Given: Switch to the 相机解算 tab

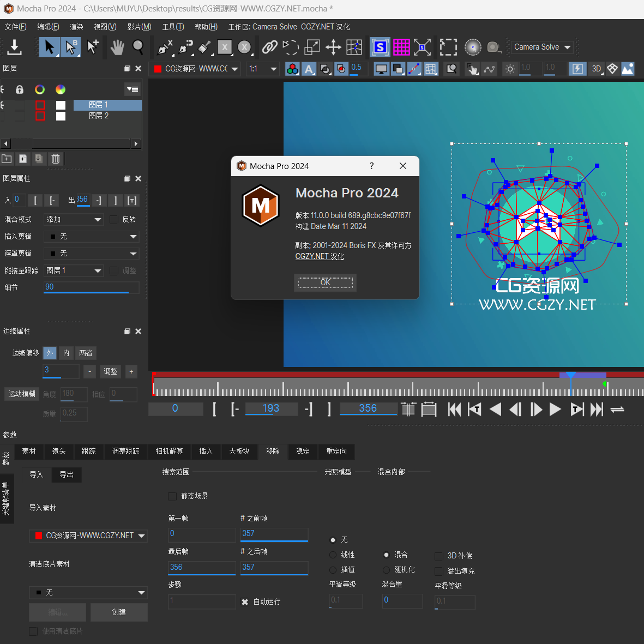Looking at the screenshot, I should pos(169,452).
